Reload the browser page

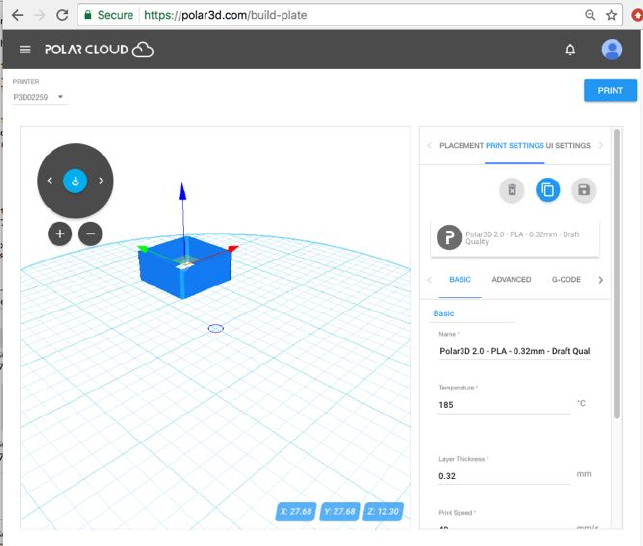click(62, 16)
